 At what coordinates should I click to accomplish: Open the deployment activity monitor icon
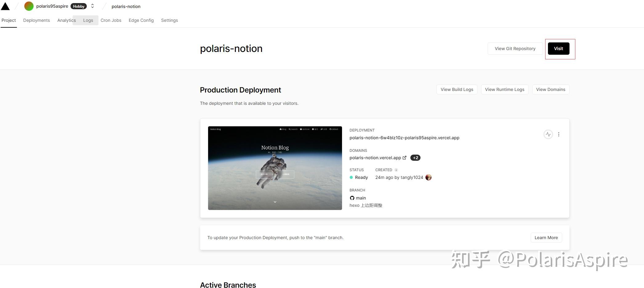click(x=548, y=134)
